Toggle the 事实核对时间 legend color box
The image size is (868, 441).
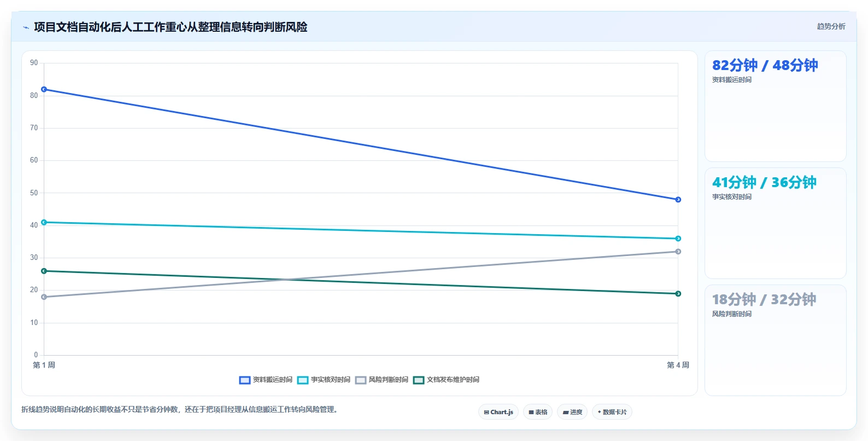(303, 380)
